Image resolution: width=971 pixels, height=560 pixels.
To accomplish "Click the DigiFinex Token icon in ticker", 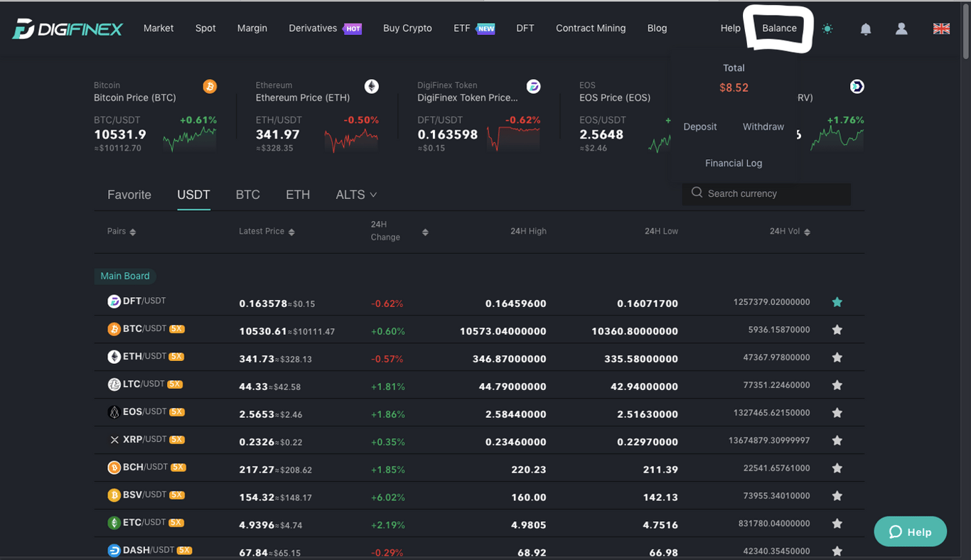I will click(533, 87).
